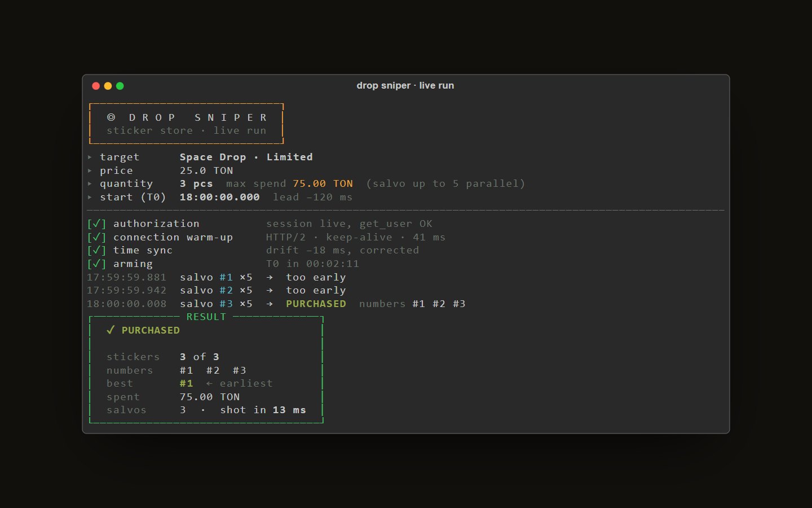Click "numbers #1 #2 #3" on the salvo #3 line
This screenshot has height=508, width=812.
(413, 304)
